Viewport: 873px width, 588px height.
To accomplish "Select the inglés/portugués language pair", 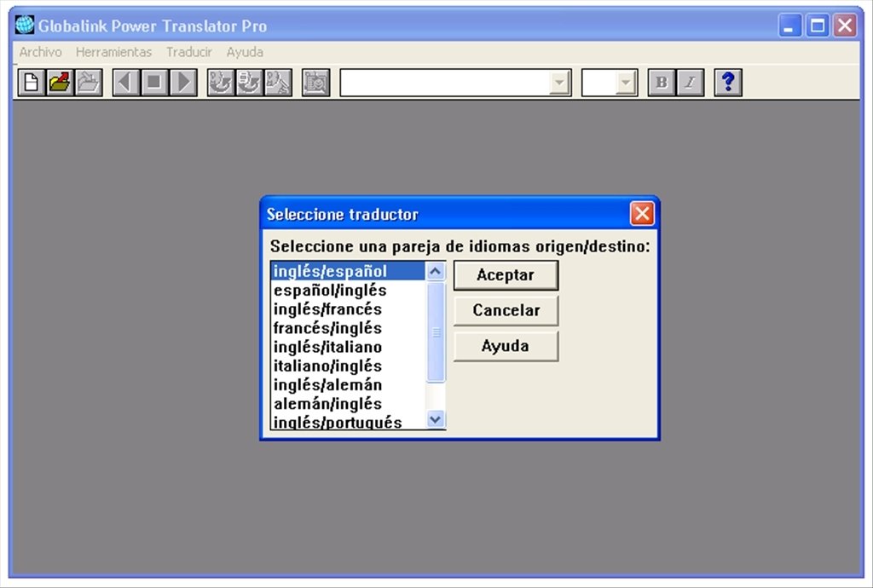I will coord(349,422).
